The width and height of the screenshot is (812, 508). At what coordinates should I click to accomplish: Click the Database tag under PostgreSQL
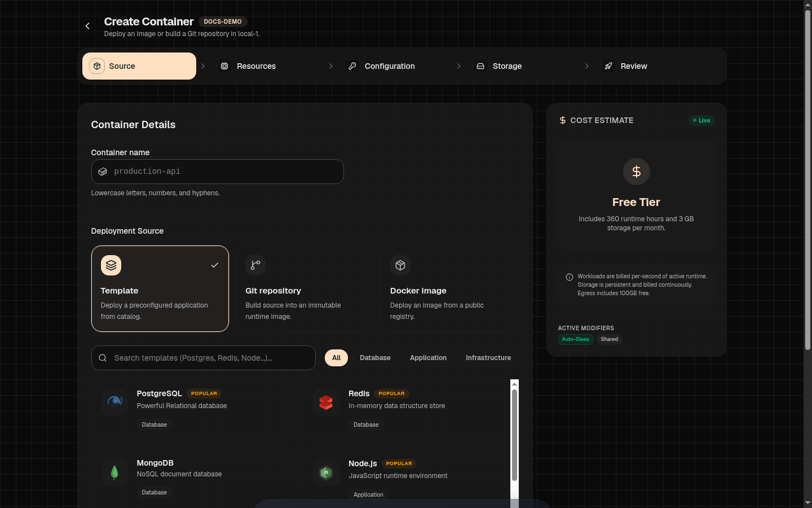click(x=154, y=425)
